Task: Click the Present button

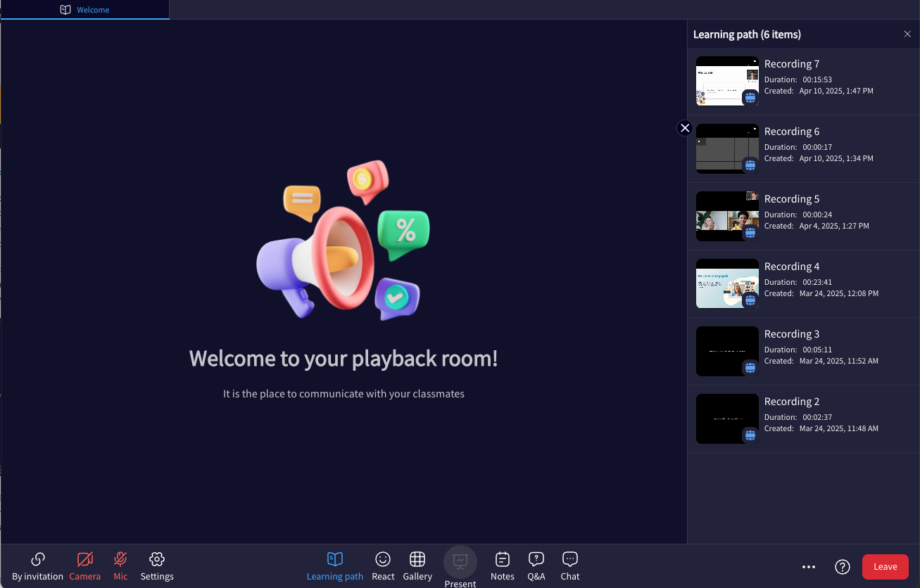Action: point(460,568)
